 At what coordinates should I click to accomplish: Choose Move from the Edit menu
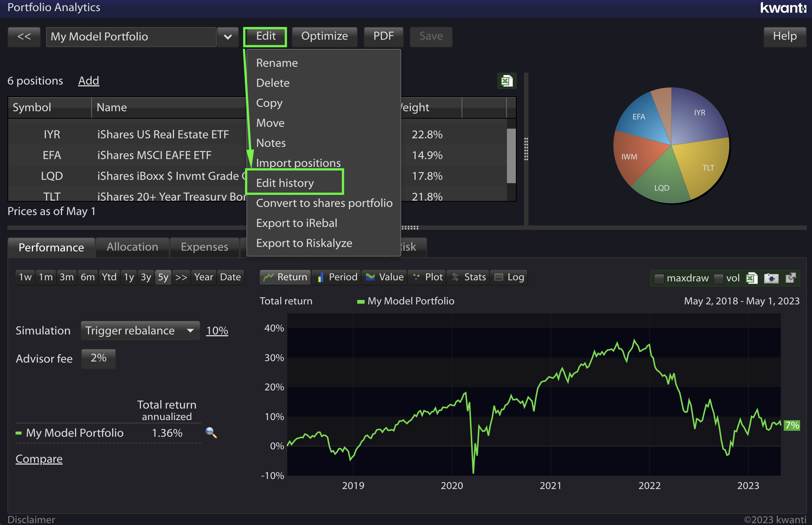[324, 123]
